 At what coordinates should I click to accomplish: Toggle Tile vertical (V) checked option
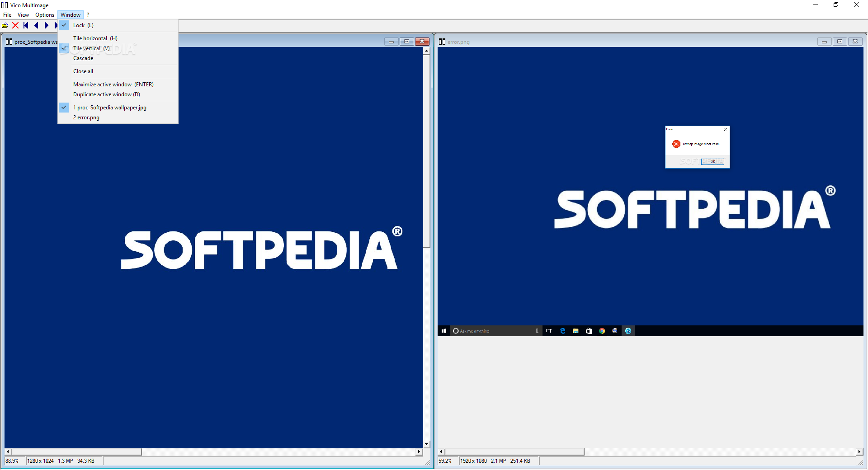[118, 48]
